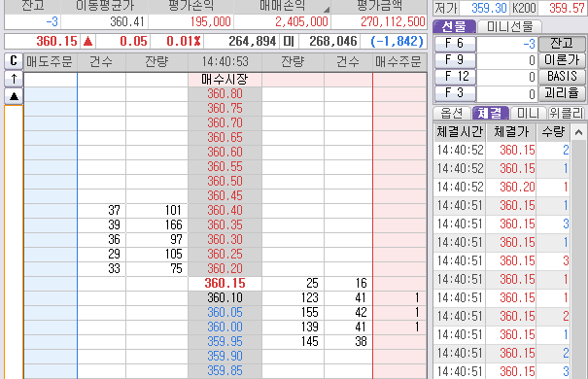This screenshot has height=379, width=588.
Task: Click the 저가 value 359.30
Action: point(489,8)
